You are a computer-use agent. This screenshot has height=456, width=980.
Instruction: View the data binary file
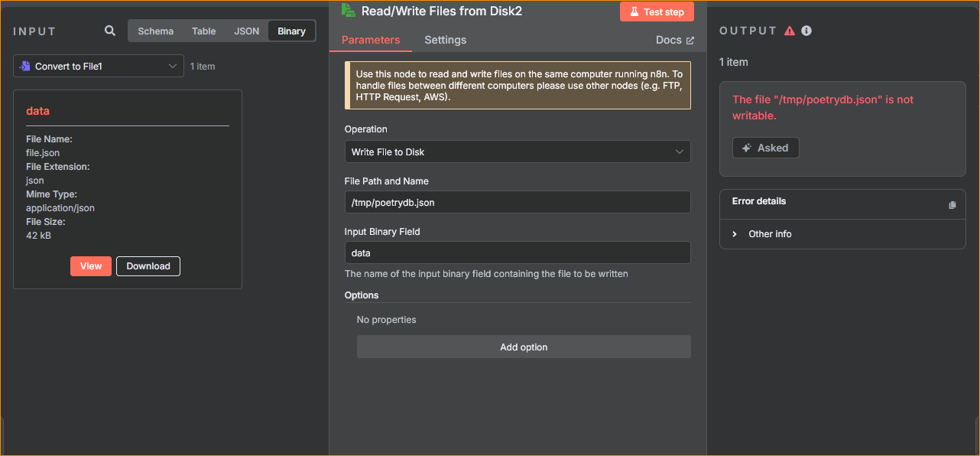[x=91, y=266]
